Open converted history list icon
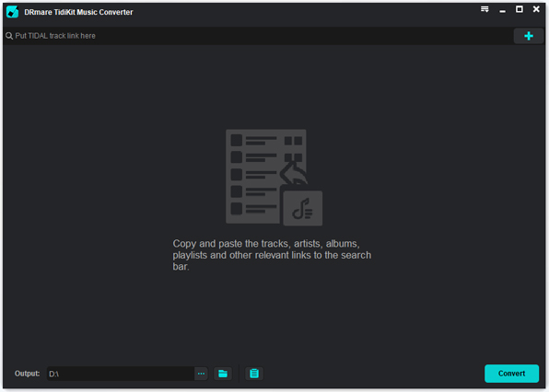This screenshot has width=549, height=392. [254, 374]
